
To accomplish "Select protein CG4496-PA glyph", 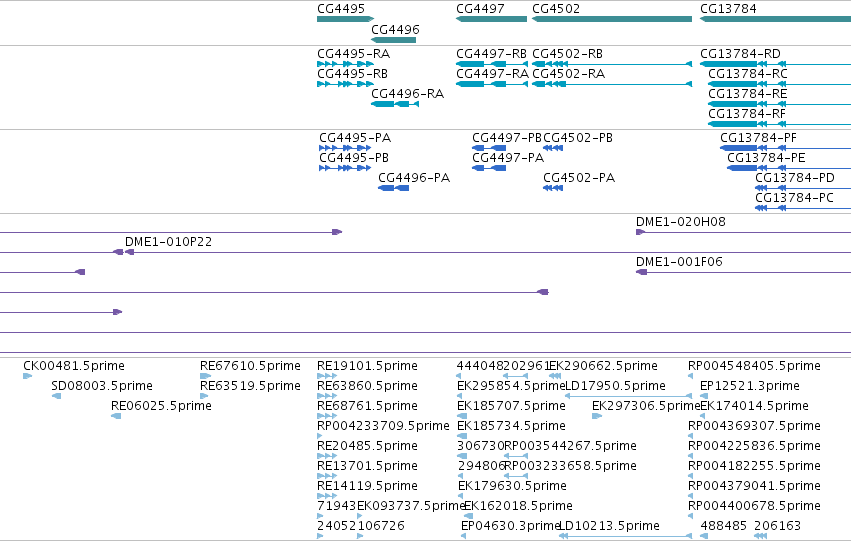I will point(393,188).
